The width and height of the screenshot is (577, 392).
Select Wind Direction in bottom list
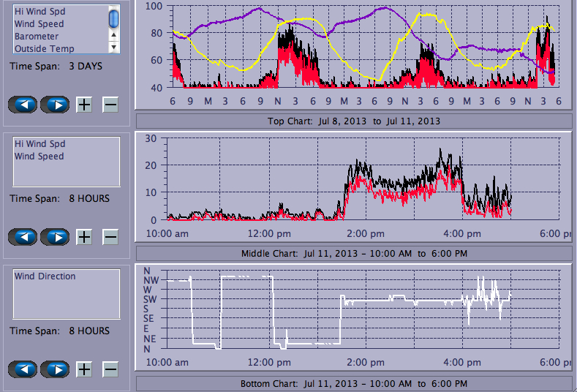(45, 276)
